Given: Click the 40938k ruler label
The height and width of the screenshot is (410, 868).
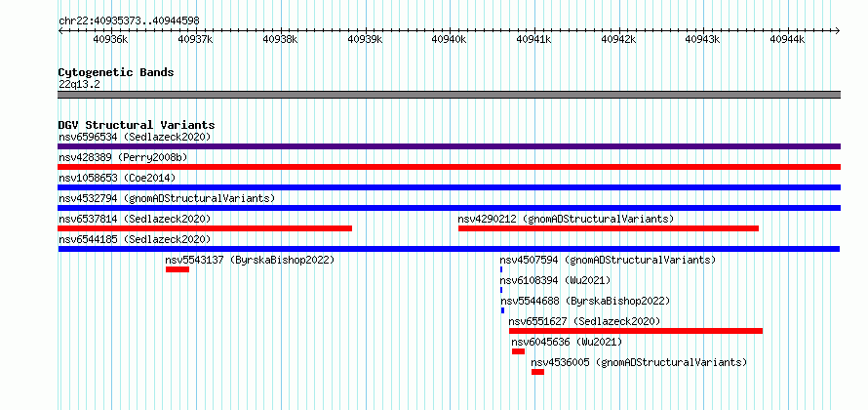Looking at the screenshot, I should pos(280,39).
